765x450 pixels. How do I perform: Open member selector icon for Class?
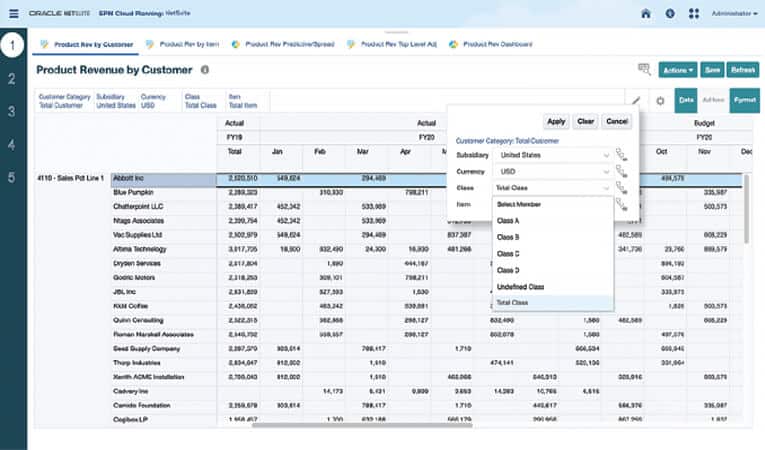[622, 188]
